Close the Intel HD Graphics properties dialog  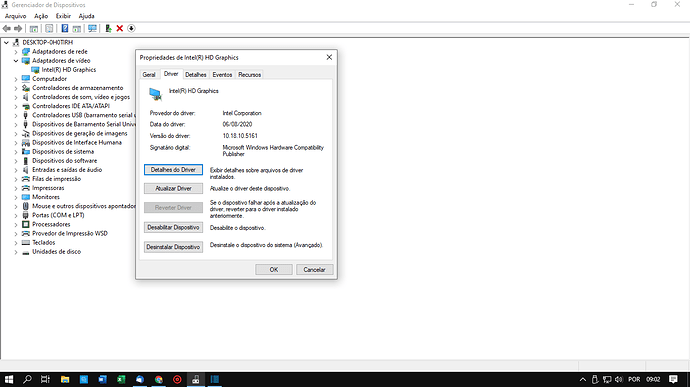[x=329, y=57]
